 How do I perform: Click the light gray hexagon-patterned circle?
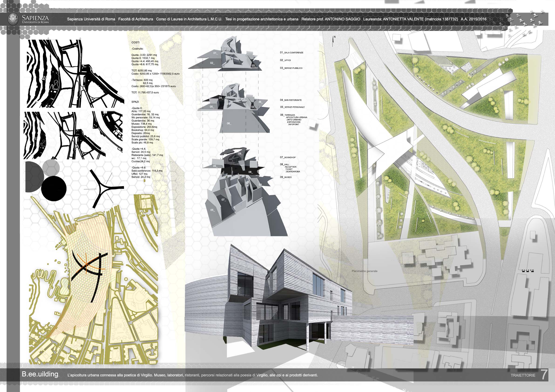(x=51, y=167)
